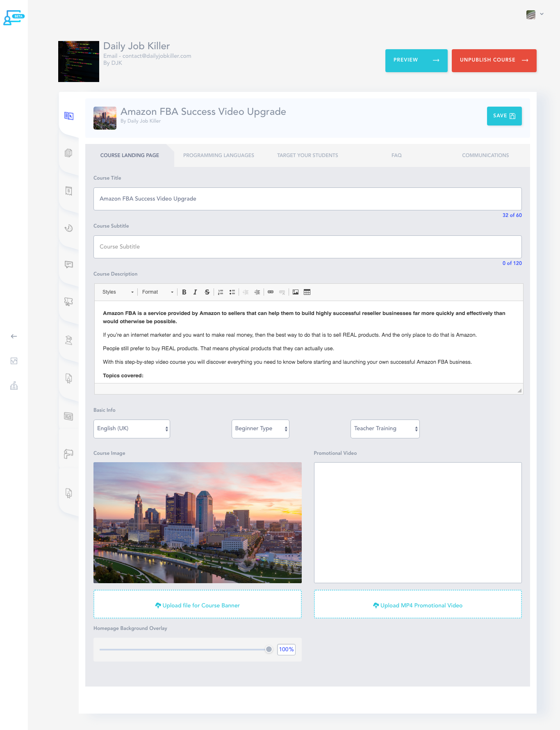This screenshot has height=730, width=560.
Task: Click the '0 of 120' character counter
Action: tap(512, 263)
